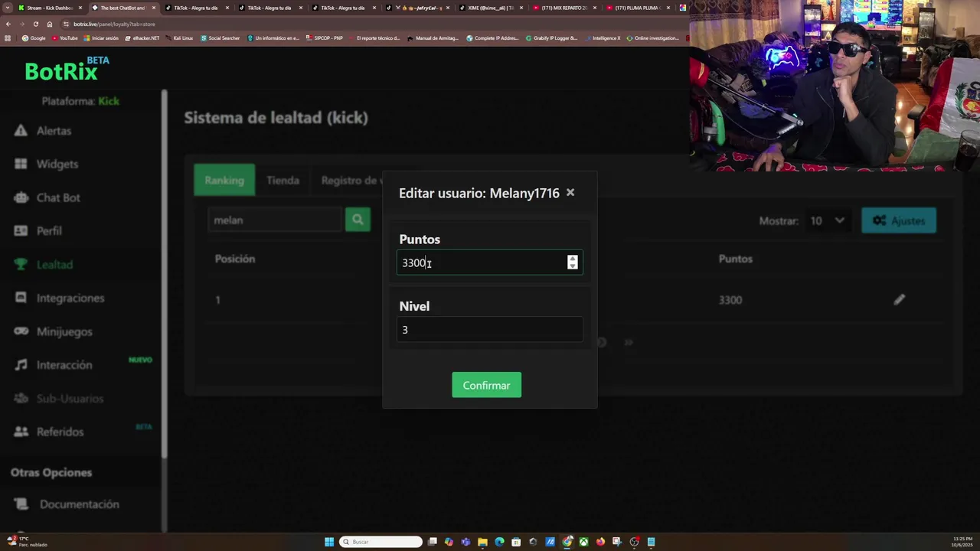Click the green search magnifier button
The width and height of the screenshot is (980, 551).
(x=358, y=220)
